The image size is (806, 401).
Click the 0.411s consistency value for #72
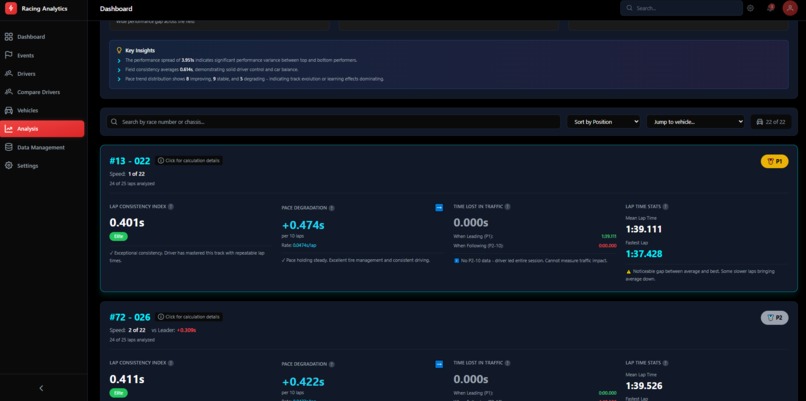pos(127,379)
